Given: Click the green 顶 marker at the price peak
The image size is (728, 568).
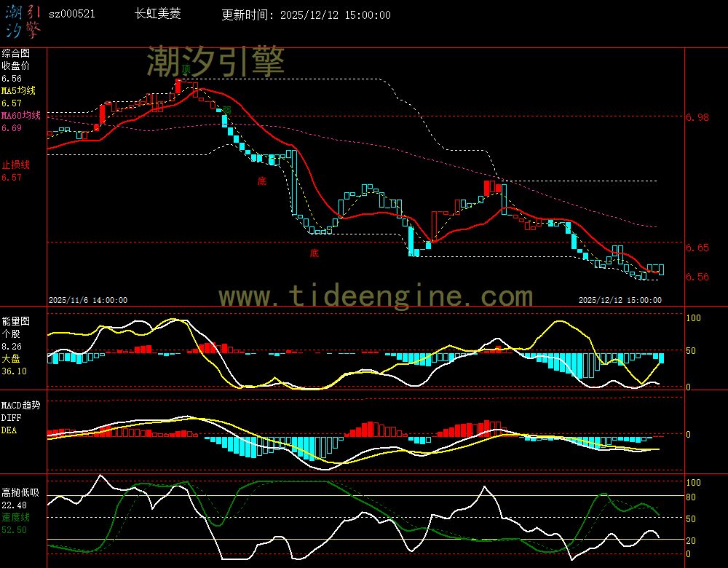Looking at the screenshot, I should click(x=186, y=69).
